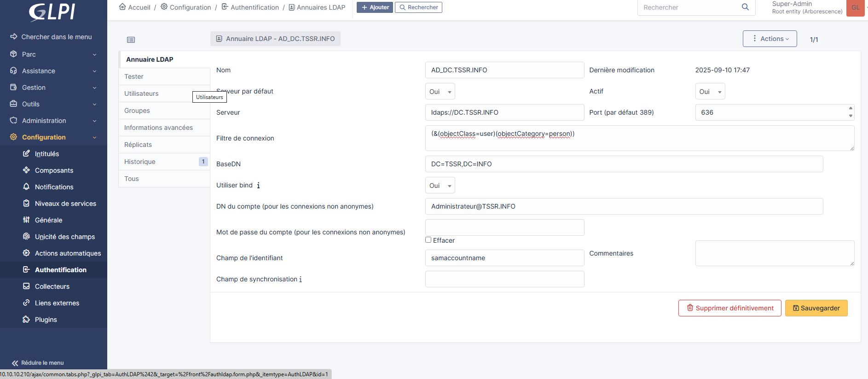Screen dimensions: 868x379
Task: Open the Plugins menu entry
Action: pyautogui.click(x=46, y=320)
